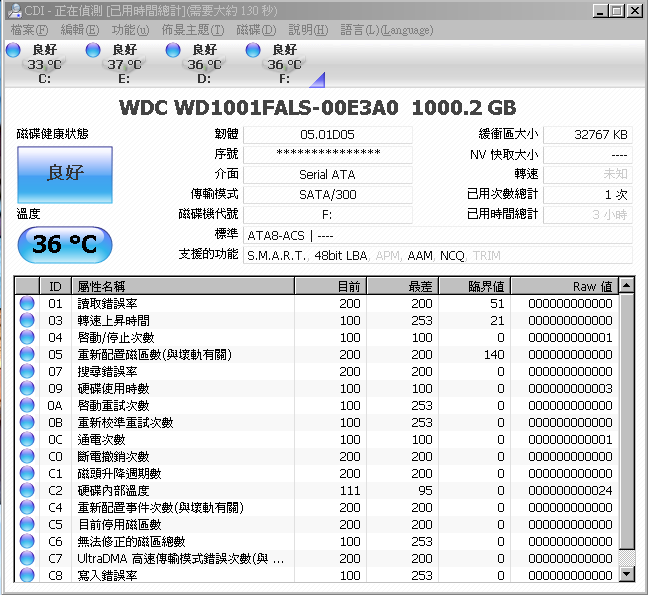Click status orb for 01 讀取錯誤率

coord(27,303)
